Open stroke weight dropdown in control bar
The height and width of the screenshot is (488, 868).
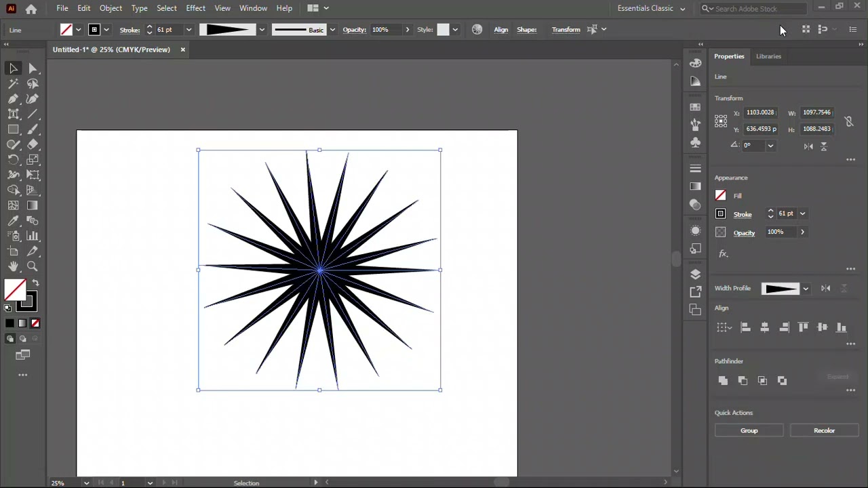coord(189,30)
